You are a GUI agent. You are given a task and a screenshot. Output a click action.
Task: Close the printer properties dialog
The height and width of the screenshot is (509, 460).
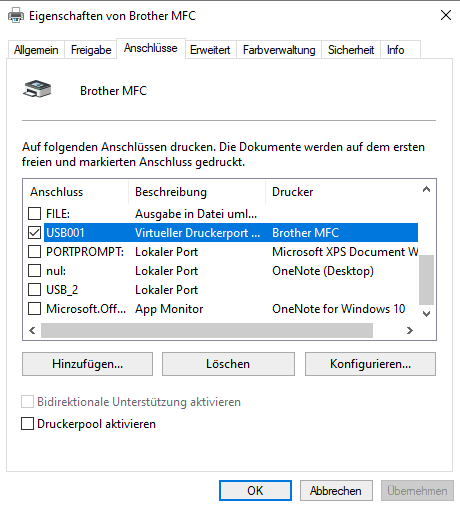[x=446, y=15]
